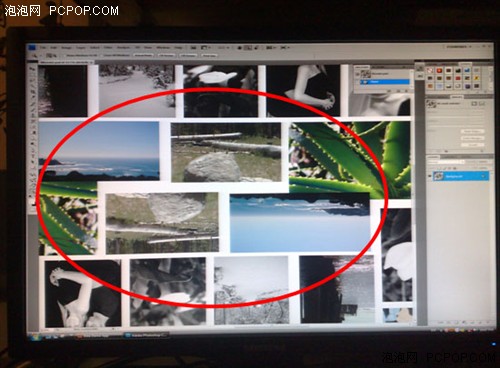Image resolution: width=500 pixels, height=368 pixels.
Task: Toggle visibility eye in floating smart filters panel
Action: (x=357, y=74)
